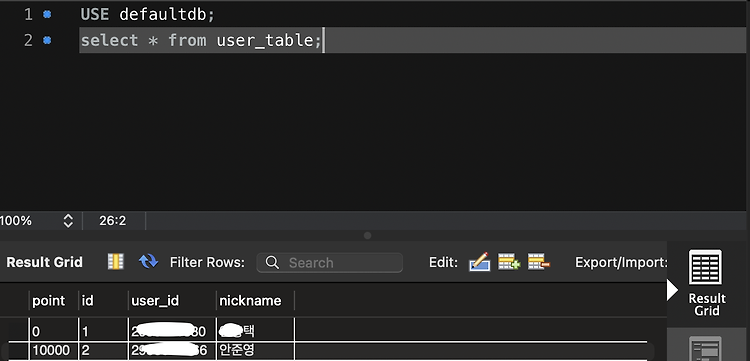
Task: Open the 100% zoom stepper
Action: tap(68, 221)
